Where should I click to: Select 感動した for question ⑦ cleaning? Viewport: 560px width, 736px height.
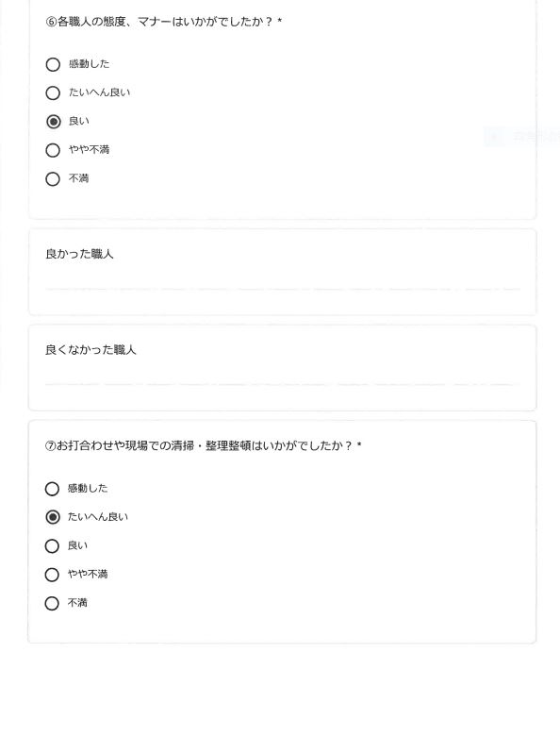point(52,489)
